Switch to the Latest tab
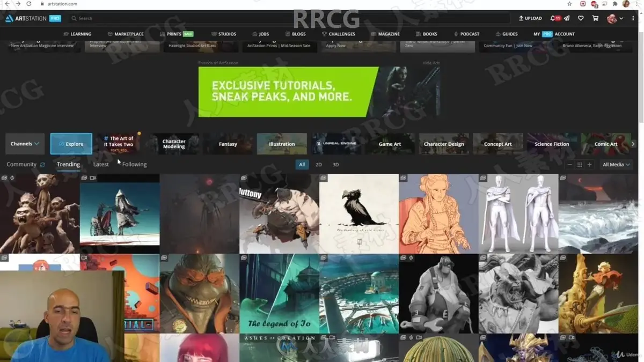This screenshot has height=362, width=644. click(101, 165)
